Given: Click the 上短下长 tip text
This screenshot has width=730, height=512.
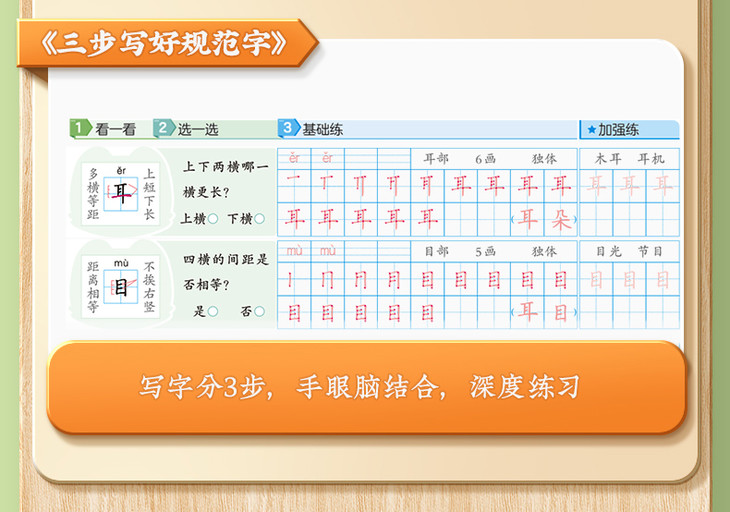Looking at the screenshot, I should [x=149, y=194].
